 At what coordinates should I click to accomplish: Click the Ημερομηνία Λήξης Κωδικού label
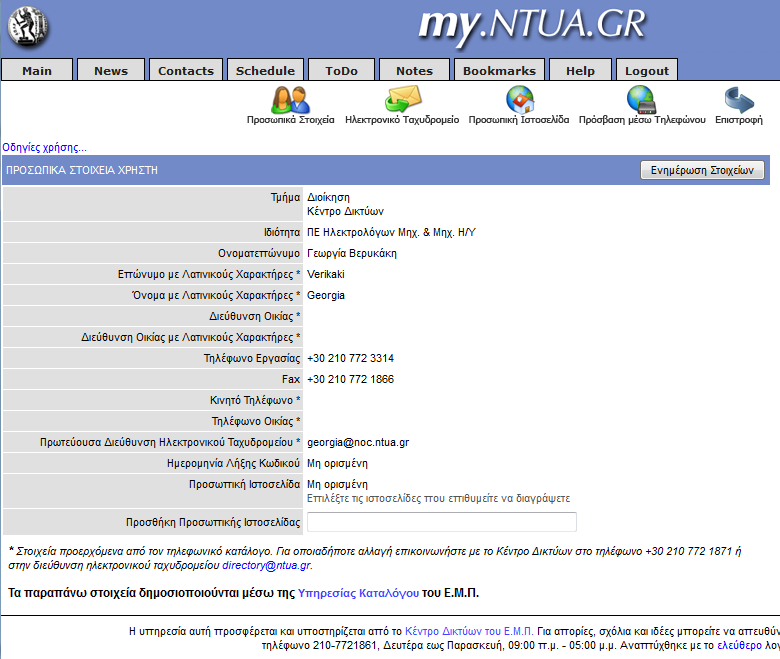233,464
